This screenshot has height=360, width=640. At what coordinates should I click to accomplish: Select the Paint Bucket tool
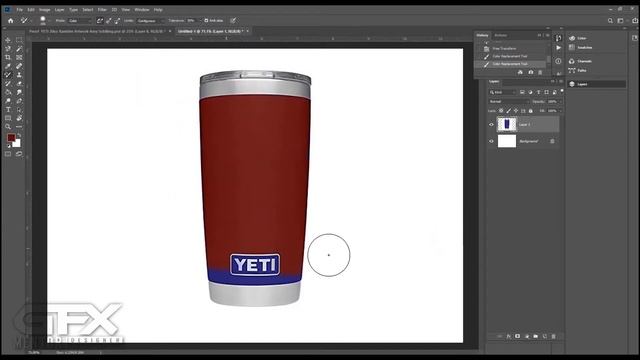8,92
